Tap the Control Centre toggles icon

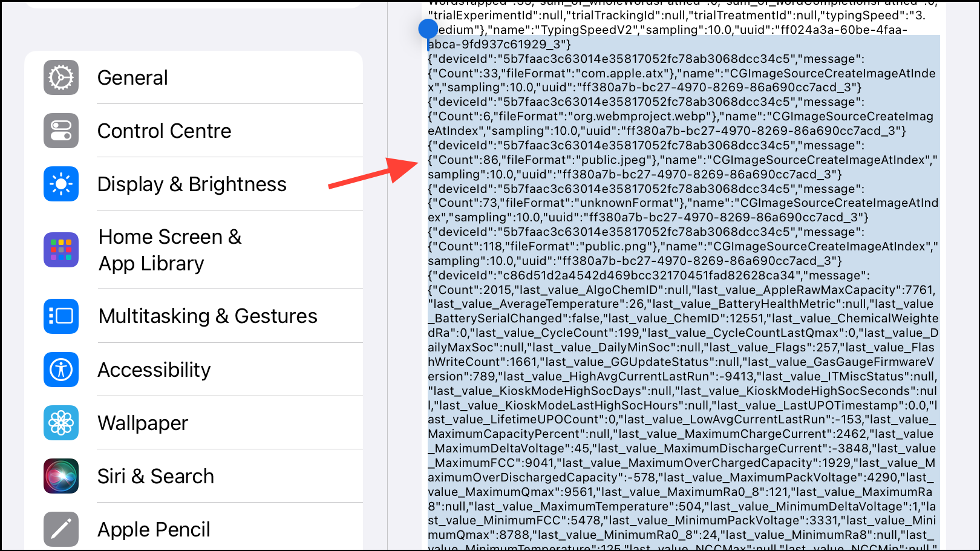(x=61, y=131)
